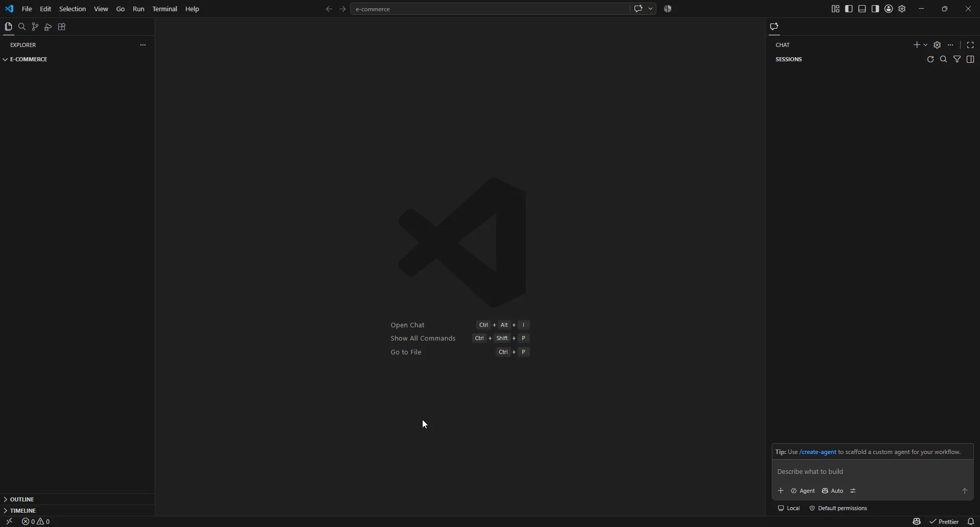Open the Explorer view in the activity bar
Image resolution: width=980 pixels, height=527 pixels.
tap(8, 27)
